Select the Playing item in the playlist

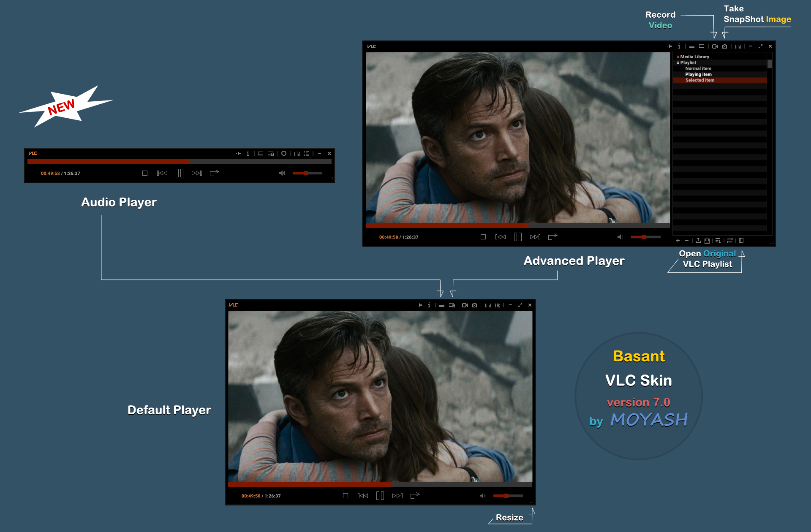(x=699, y=74)
